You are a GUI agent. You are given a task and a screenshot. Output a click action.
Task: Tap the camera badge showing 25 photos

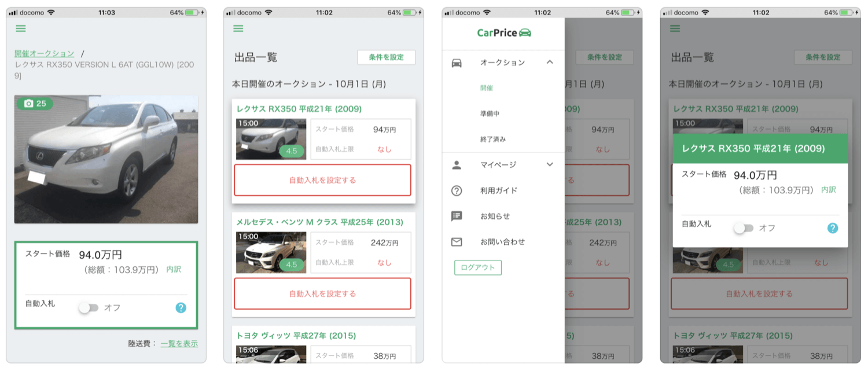coord(35,104)
